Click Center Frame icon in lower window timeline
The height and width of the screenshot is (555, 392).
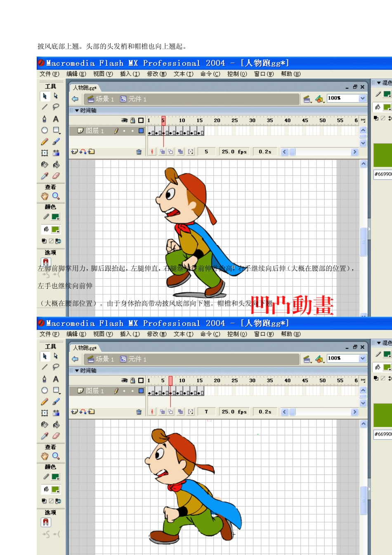click(152, 412)
